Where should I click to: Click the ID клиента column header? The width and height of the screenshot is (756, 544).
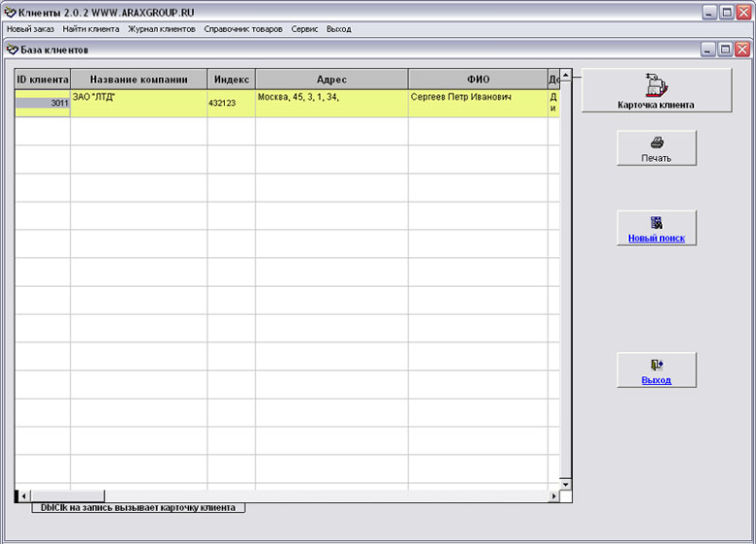[x=43, y=80]
